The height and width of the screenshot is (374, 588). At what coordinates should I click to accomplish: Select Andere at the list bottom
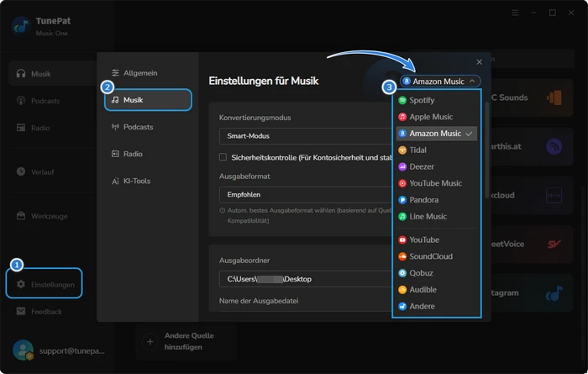click(437, 306)
